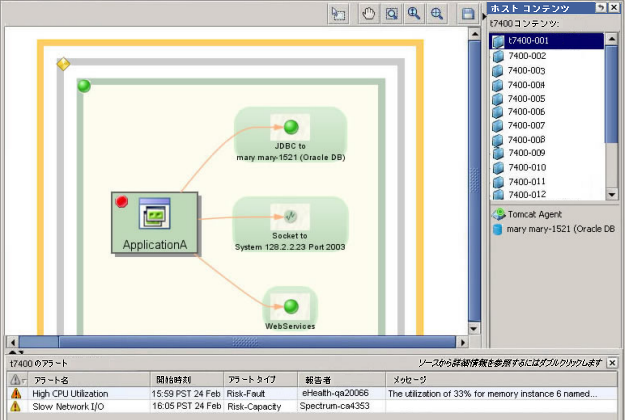Screen dimensions: 625x420
Task: Toggle alerts panel splitter collapse arrows
Action: pyautogui.click(x=16, y=352)
